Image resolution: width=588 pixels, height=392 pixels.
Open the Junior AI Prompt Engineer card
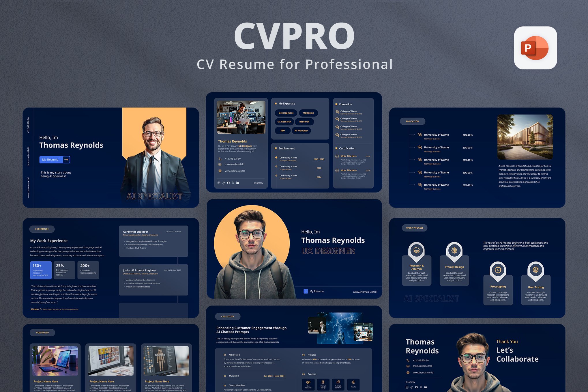[153, 280]
